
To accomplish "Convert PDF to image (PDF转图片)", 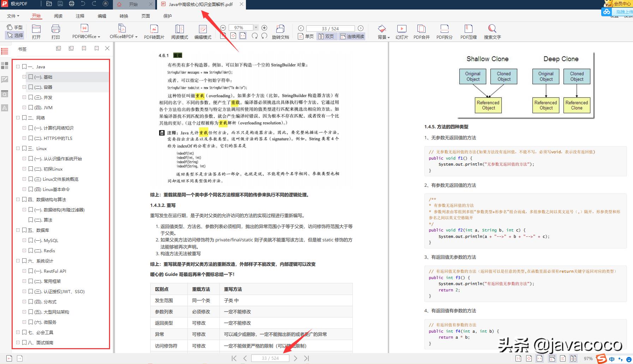I will click(154, 31).
